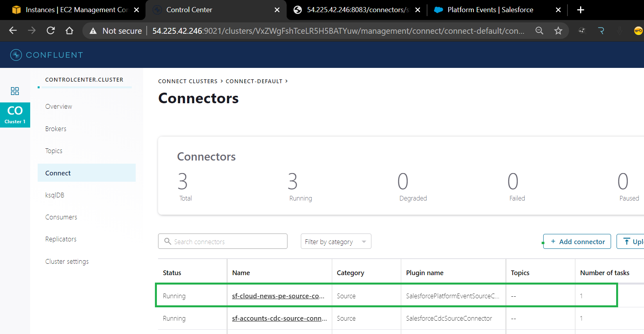
Task: Go to Brokers in the sidebar
Action: pos(56,129)
